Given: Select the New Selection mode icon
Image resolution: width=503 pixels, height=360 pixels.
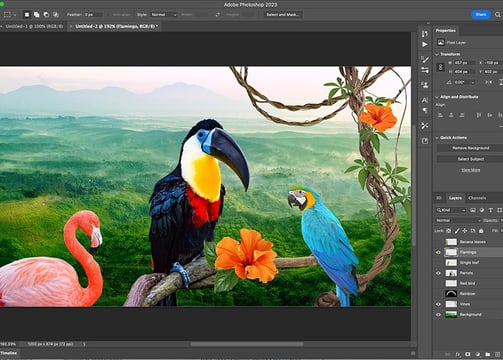Looking at the screenshot, I should click(x=27, y=15).
